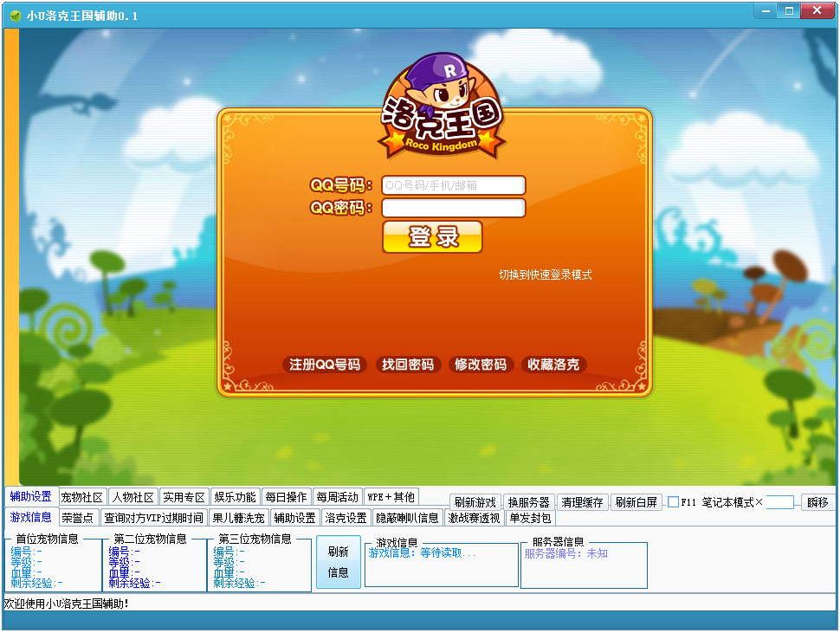Open the 激战赛透视 sub-tab

[474, 518]
